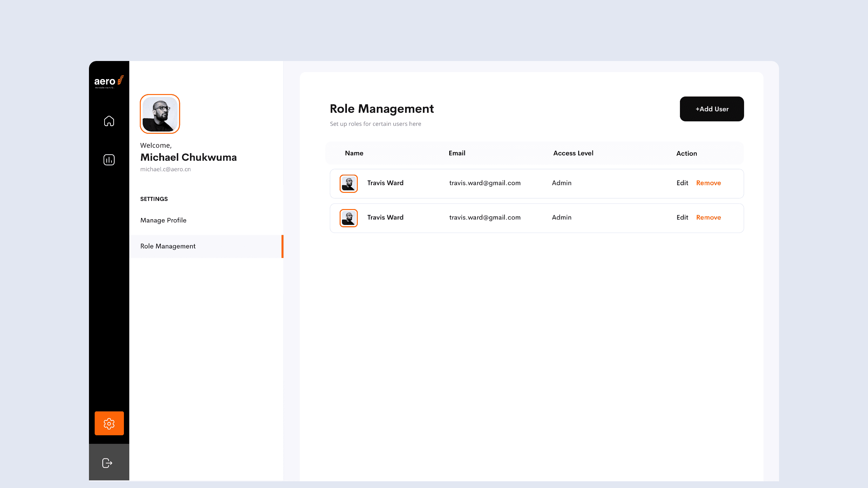Click the second Travis Ward avatar

click(349, 218)
